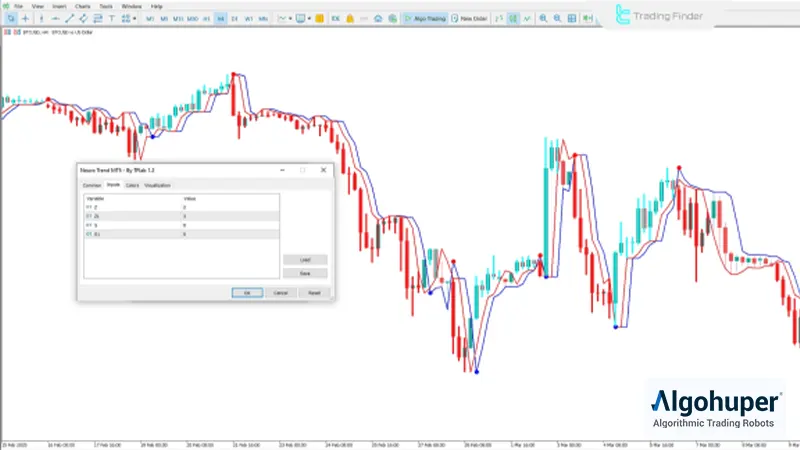800x450 pixels.
Task: Open the MetaEditor IDE icon
Action: (336, 19)
